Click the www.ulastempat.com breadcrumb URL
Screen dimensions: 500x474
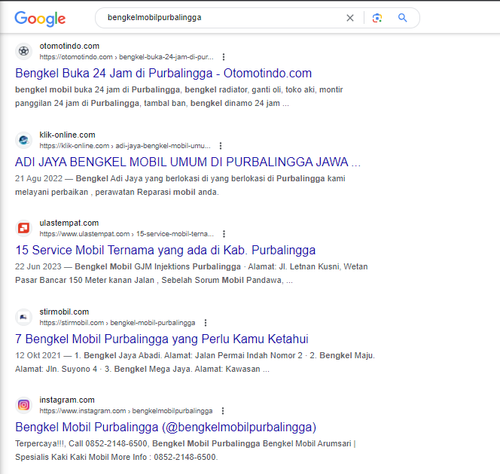127,234
